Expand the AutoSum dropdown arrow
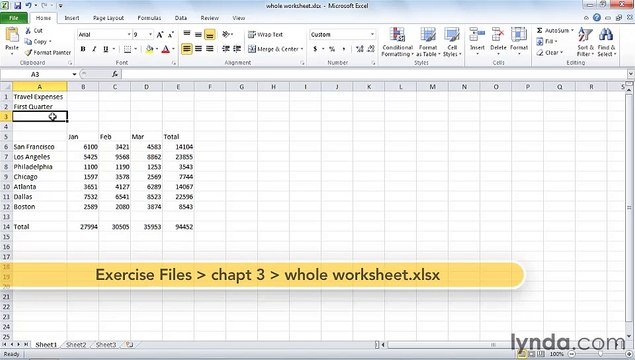The height and width of the screenshot is (360, 635). click(x=572, y=30)
